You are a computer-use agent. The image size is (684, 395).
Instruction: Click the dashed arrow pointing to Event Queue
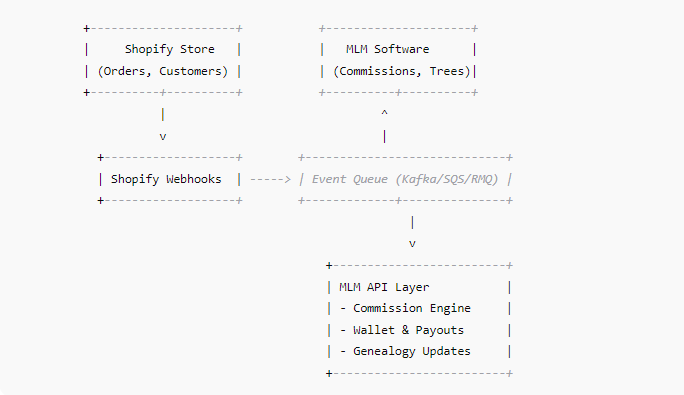click(270, 179)
